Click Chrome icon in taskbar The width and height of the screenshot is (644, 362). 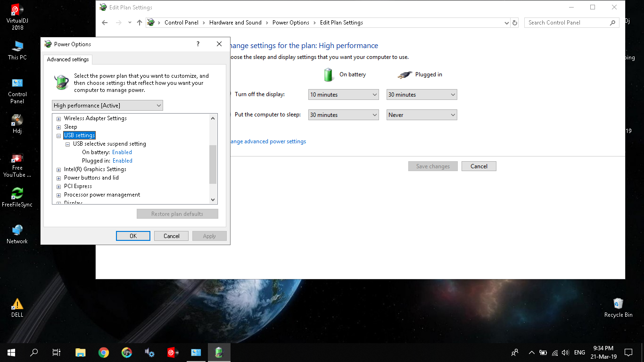tap(104, 352)
